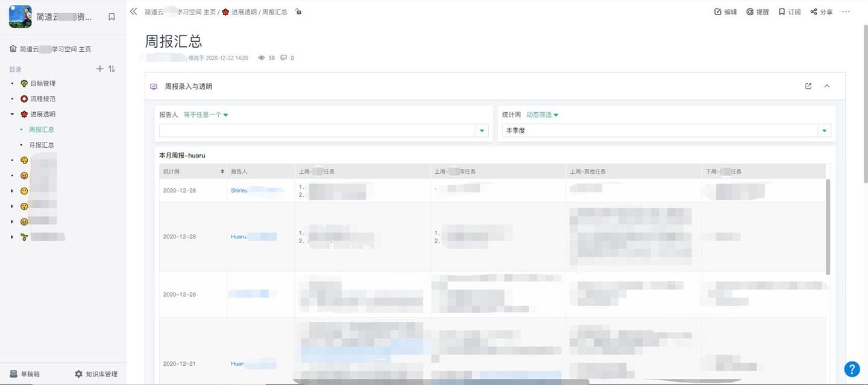Open the blue help question-mark button
Screen dimensions: 868x385
(852, 369)
